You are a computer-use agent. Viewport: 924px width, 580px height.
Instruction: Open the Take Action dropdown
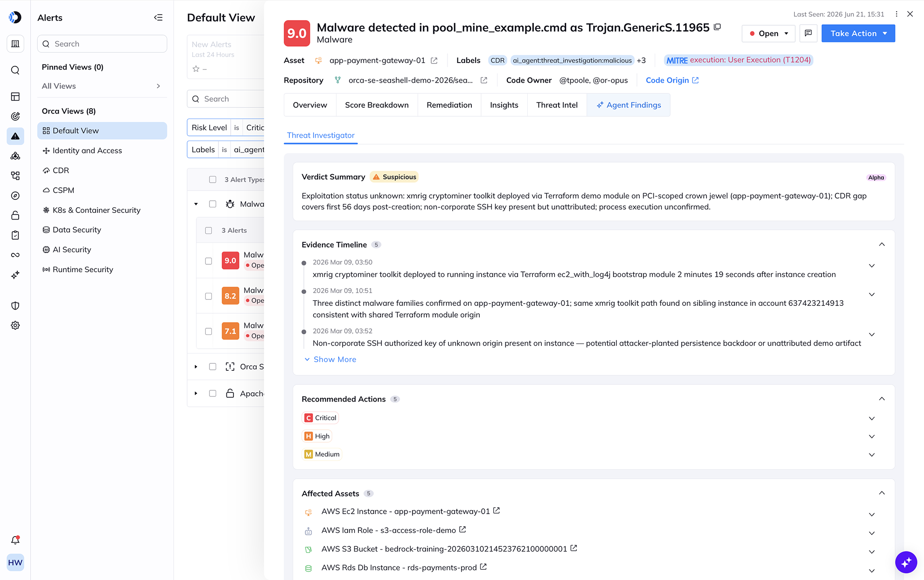(x=858, y=33)
